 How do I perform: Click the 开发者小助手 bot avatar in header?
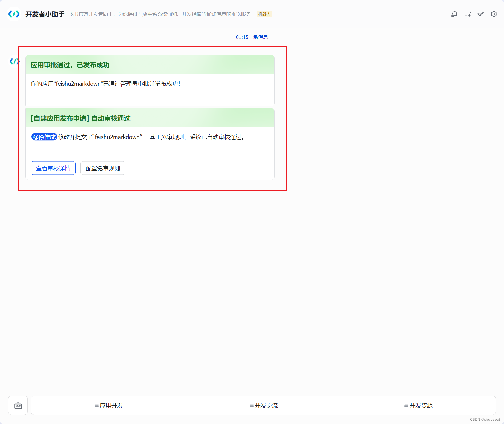pyautogui.click(x=14, y=14)
